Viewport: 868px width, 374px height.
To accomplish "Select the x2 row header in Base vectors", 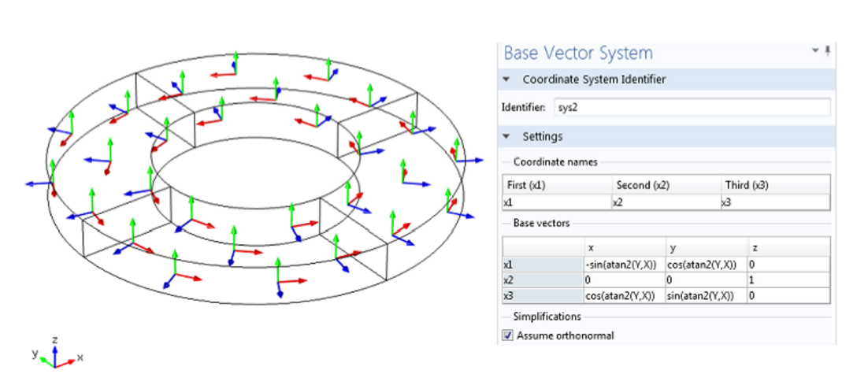I will point(542,280).
